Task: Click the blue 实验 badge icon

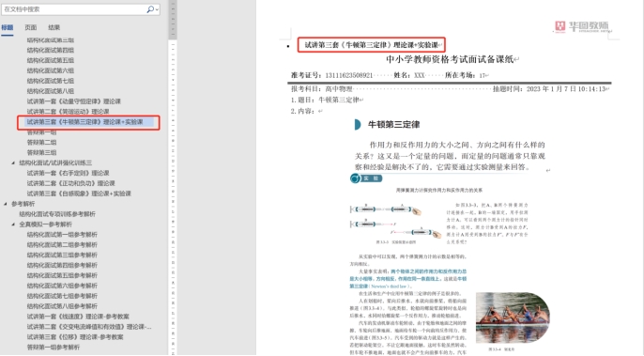Action: 366,178
